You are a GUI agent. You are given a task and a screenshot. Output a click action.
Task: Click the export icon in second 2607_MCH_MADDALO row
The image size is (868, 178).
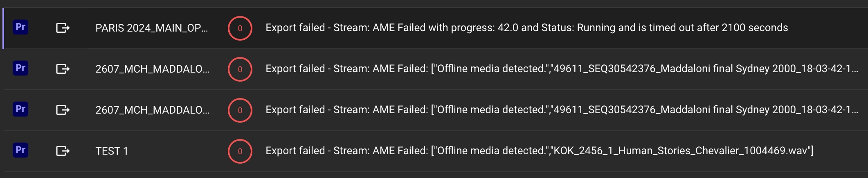pyautogui.click(x=63, y=110)
